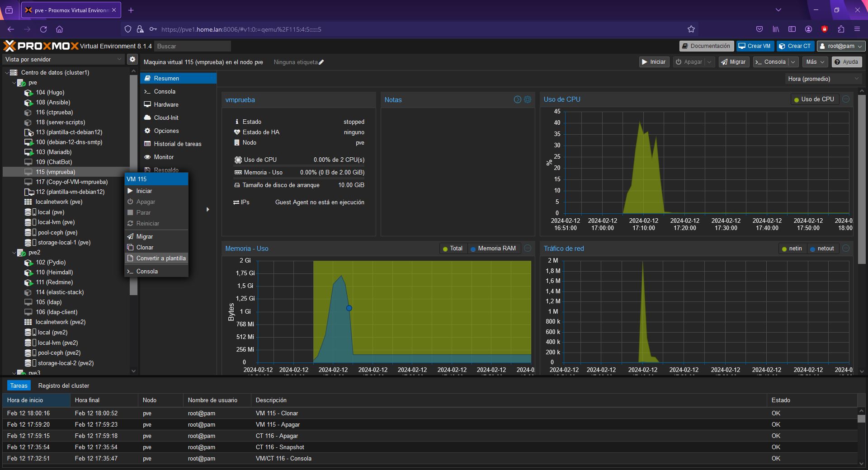Select template 113 (plantilla-ct-debian12)
The image size is (868, 470).
[x=69, y=132]
